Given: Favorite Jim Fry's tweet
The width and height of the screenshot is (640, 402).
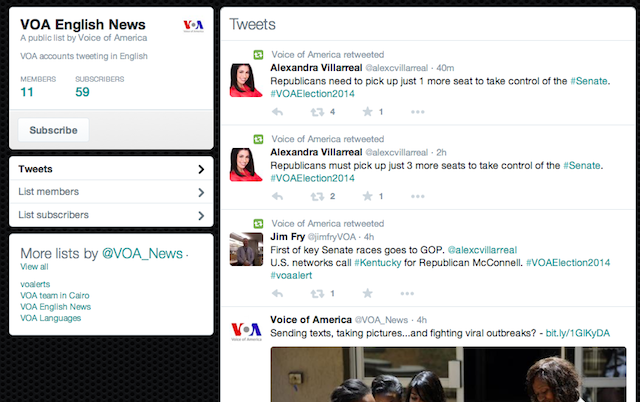Looking at the screenshot, I should 367,293.
